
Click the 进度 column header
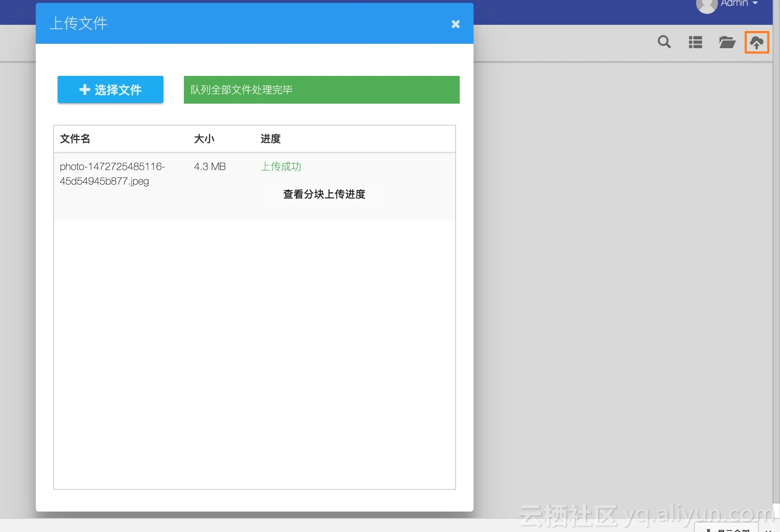click(270, 139)
